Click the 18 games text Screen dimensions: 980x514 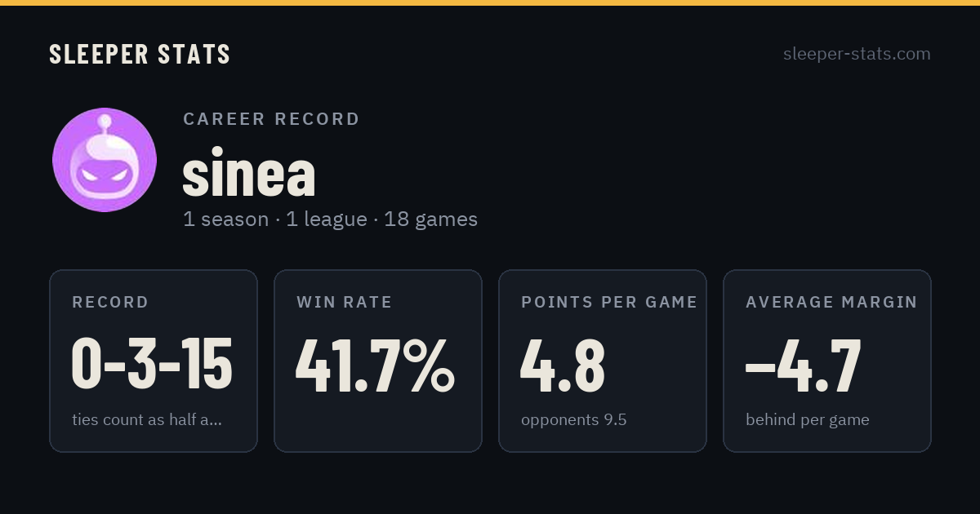coord(430,219)
